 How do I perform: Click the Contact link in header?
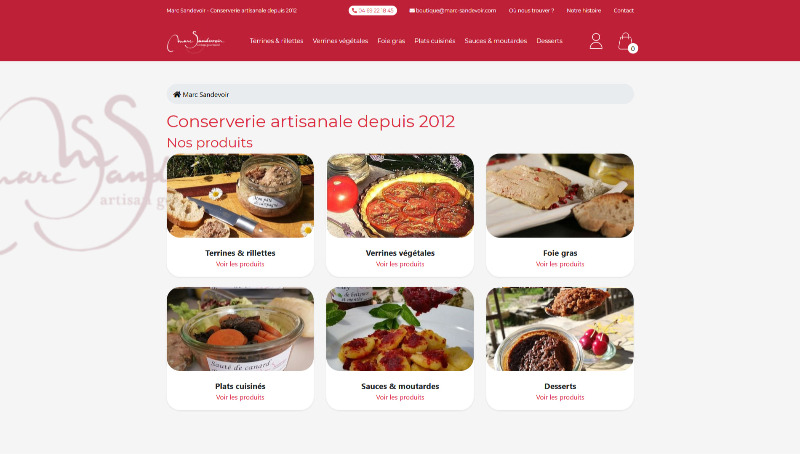(623, 10)
